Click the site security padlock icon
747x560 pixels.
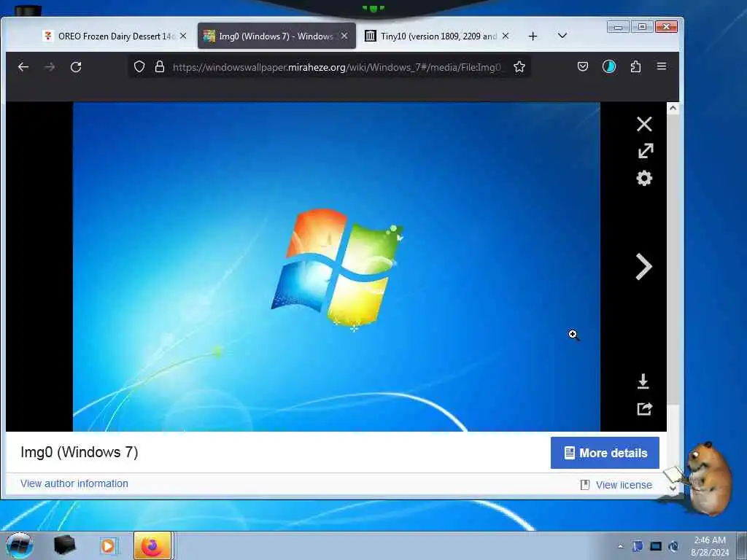pyautogui.click(x=160, y=66)
